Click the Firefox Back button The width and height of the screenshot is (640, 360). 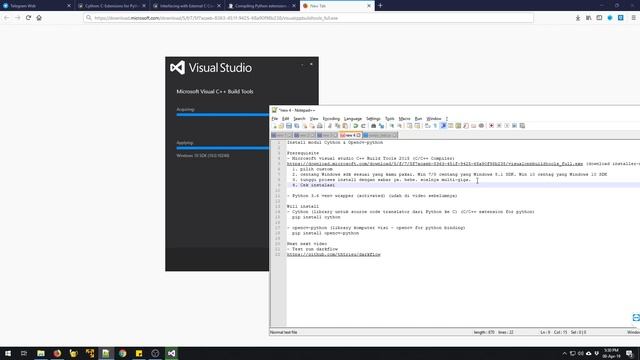(x=7, y=18)
